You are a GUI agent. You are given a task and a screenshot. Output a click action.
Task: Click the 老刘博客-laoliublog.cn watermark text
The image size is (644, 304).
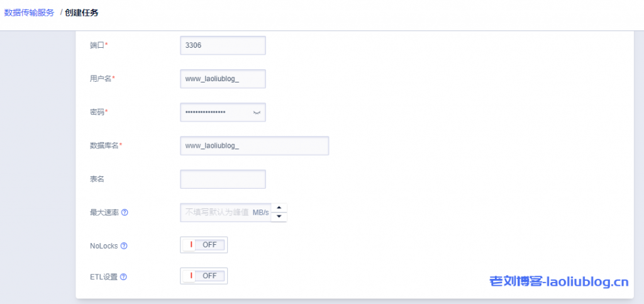[558, 281]
